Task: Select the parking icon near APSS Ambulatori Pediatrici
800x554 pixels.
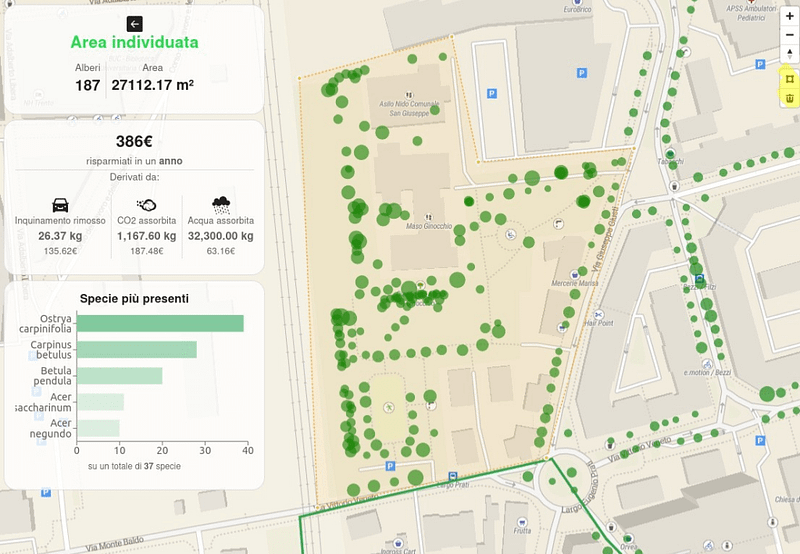Action: click(x=760, y=64)
